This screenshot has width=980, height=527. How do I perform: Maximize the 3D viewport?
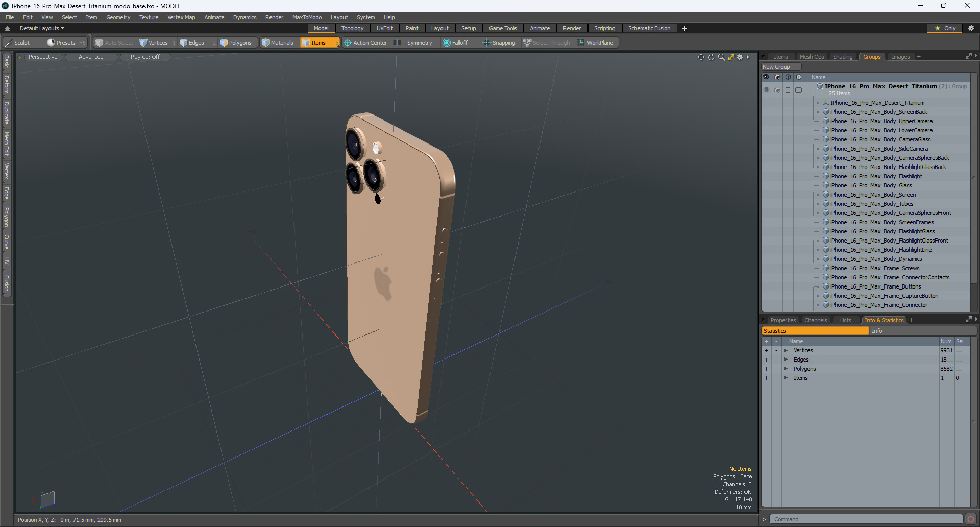(731, 57)
